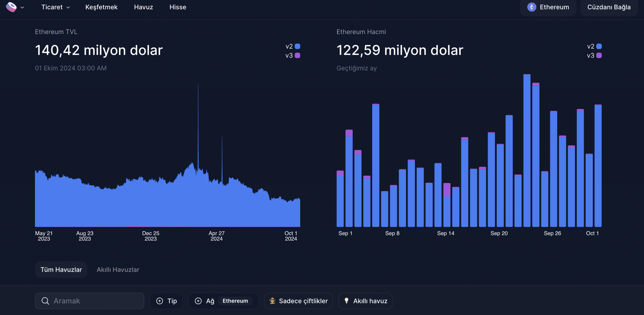Click the 140,42 milyon dolar value
The image size is (644, 315).
(x=99, y=50)
